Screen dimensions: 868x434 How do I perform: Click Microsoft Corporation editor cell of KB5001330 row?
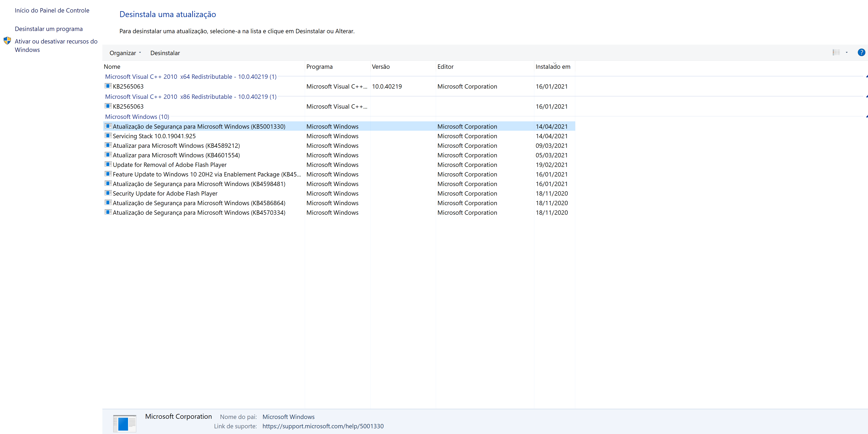pyautogui.click(x=467, y=126)
